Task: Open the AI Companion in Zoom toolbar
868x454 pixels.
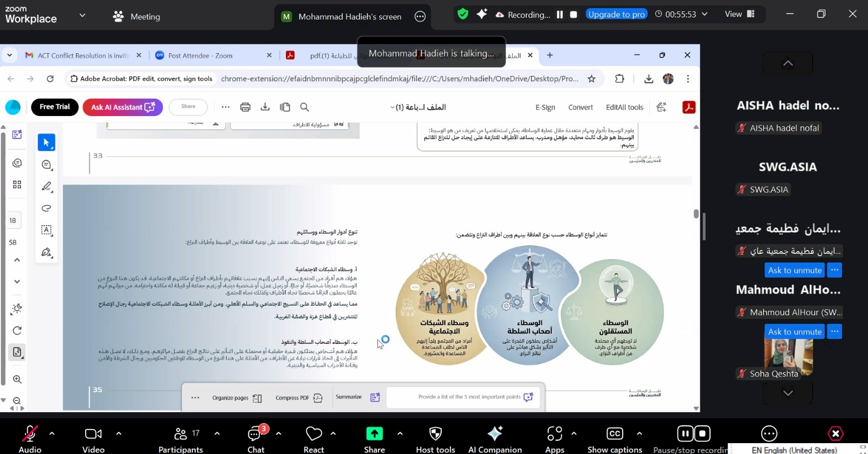Action: click(495, 439)
